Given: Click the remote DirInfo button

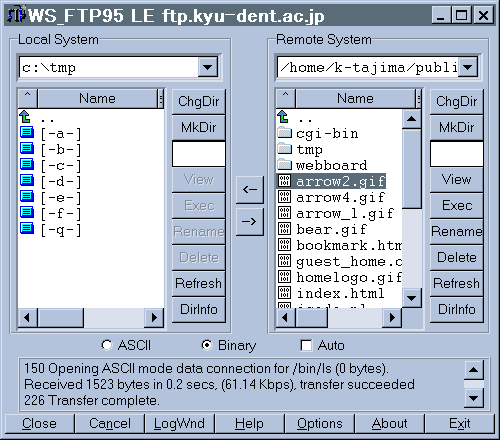Looking at the screenshot, I should point(457,309).
